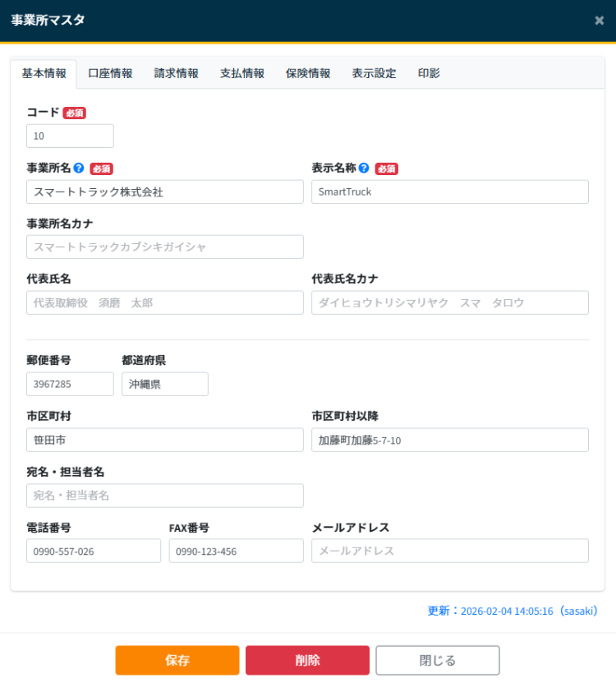Switch to the 口座情報 tab

(x=110, y=73)
